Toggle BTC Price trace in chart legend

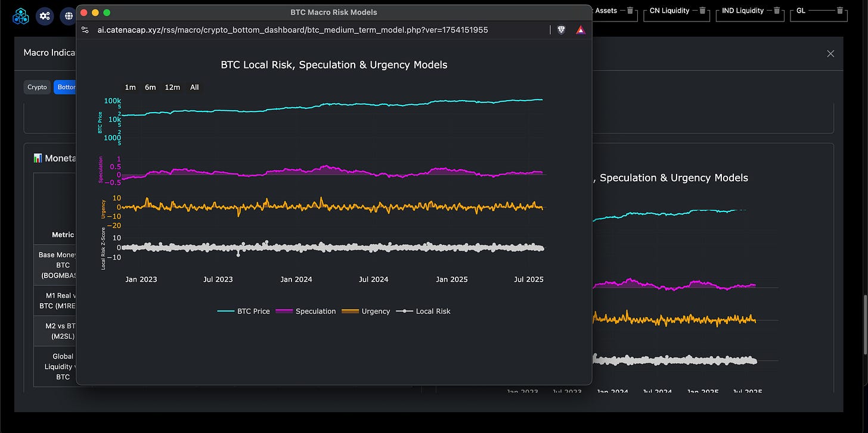pyautogui.click(x=244, y=311)
